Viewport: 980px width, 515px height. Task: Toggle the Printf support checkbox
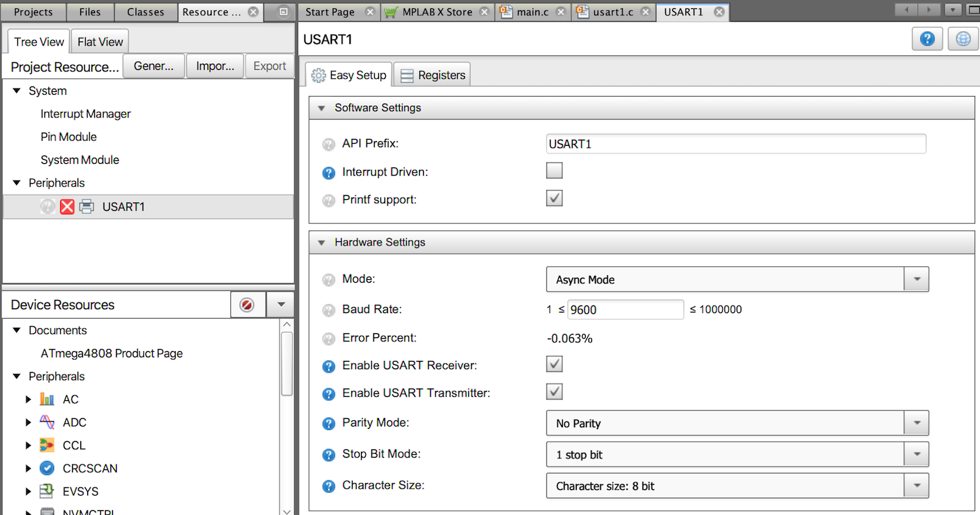click(554, 198)
